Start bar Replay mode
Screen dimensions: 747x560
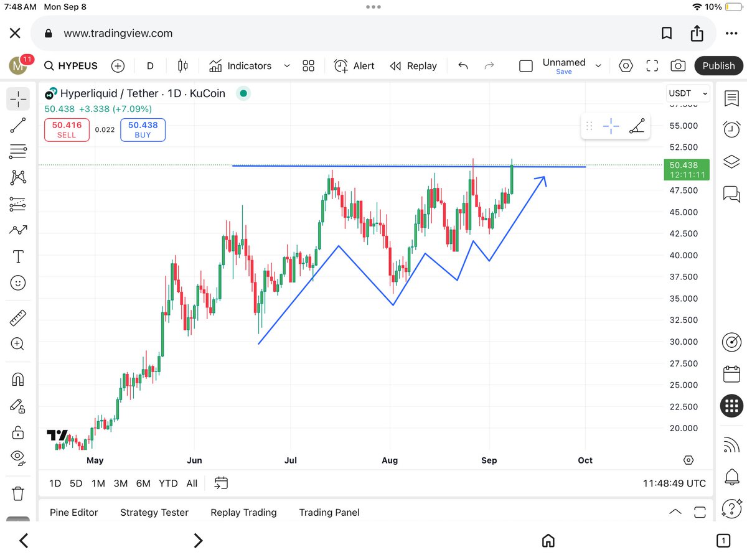413,66
